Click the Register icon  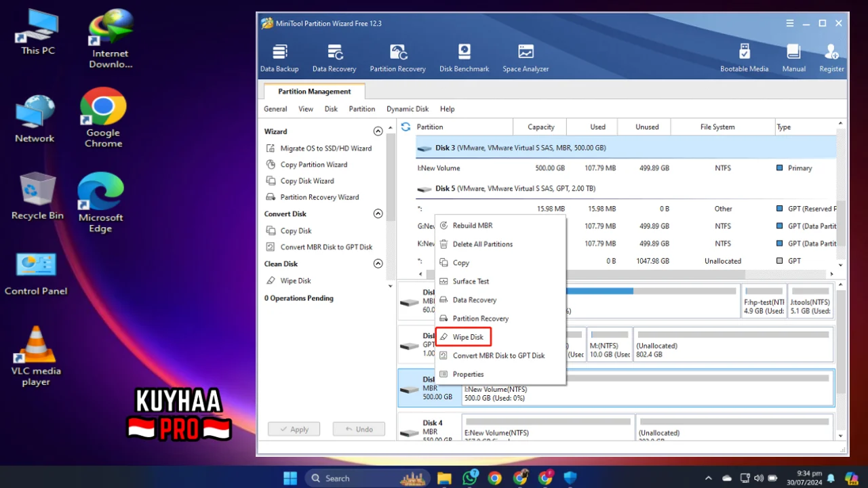[x=831, y=58]
